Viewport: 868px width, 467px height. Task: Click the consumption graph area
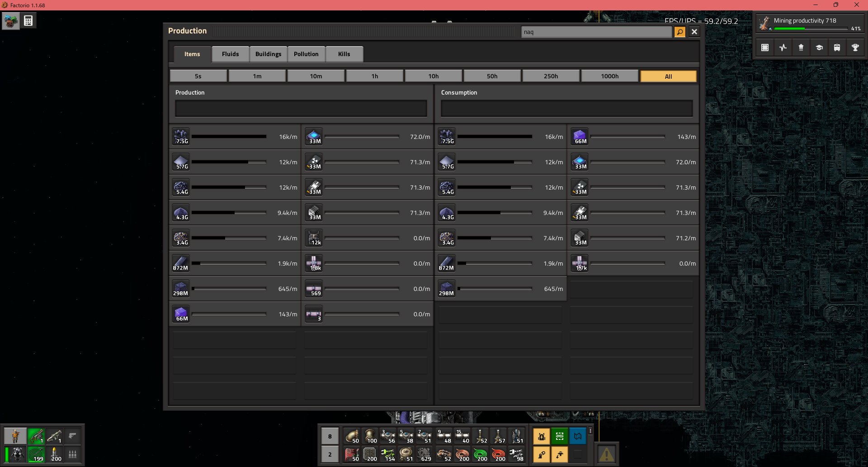567,109
